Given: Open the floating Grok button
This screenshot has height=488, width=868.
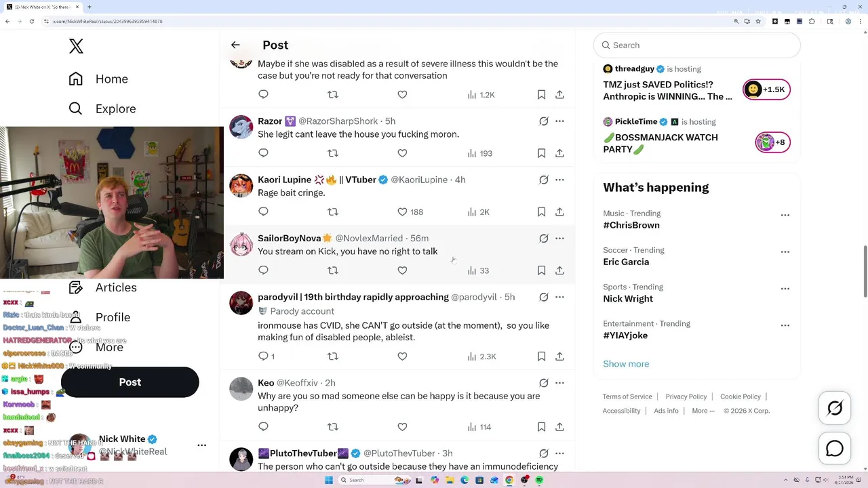Looking at the screenshot, I should tap(835, 408).
